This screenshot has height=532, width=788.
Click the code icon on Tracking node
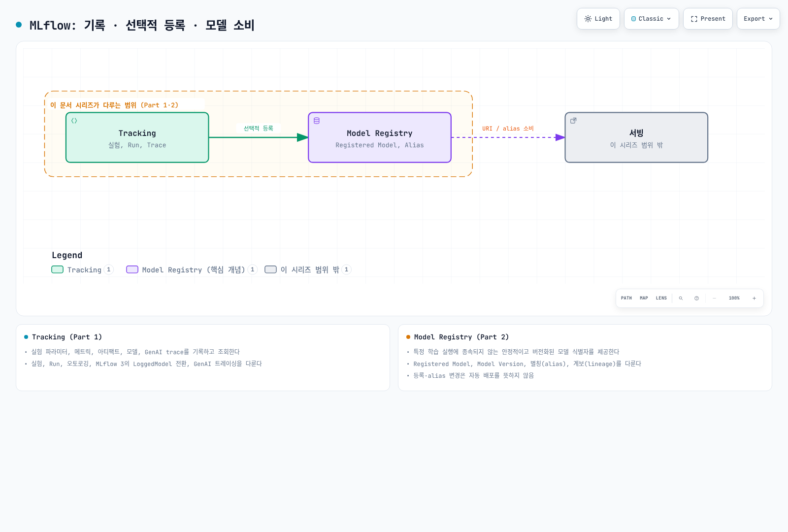pyautogui.click(x=74, y=121)
